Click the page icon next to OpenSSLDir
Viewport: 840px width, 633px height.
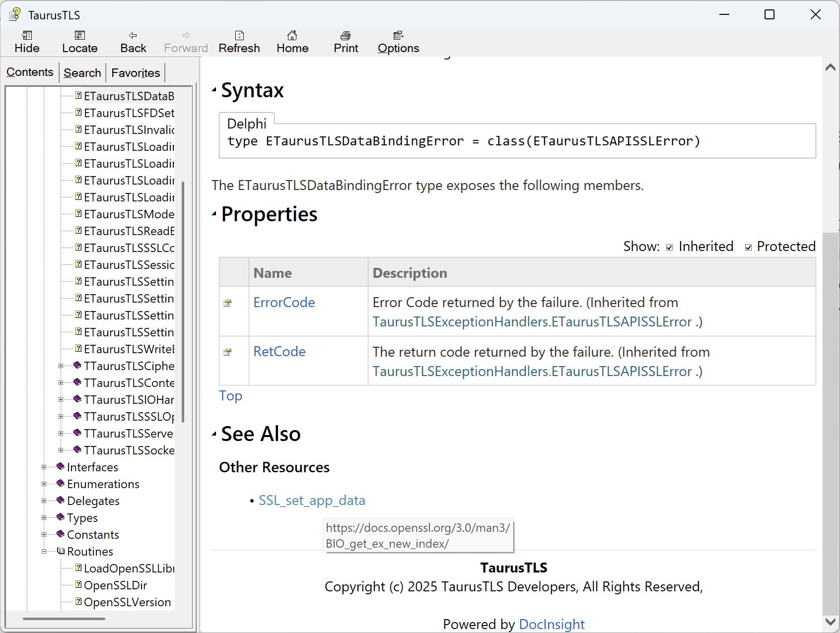click(78, 584)
